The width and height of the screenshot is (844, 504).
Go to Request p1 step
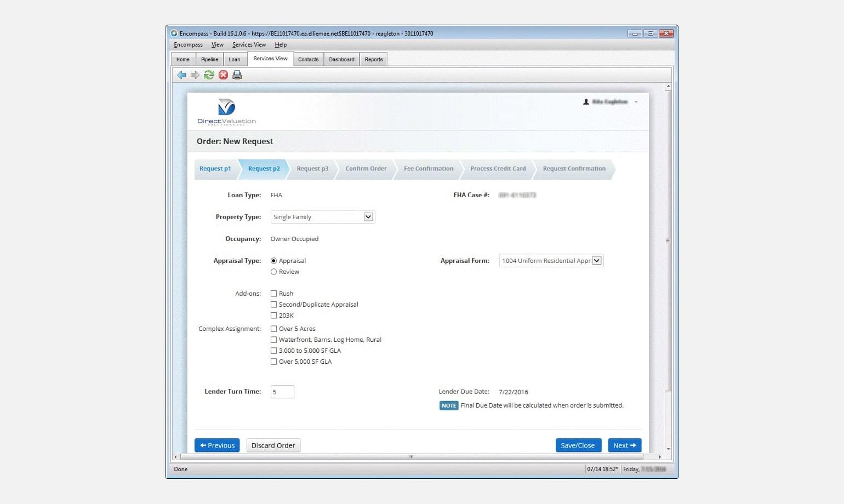215,169
